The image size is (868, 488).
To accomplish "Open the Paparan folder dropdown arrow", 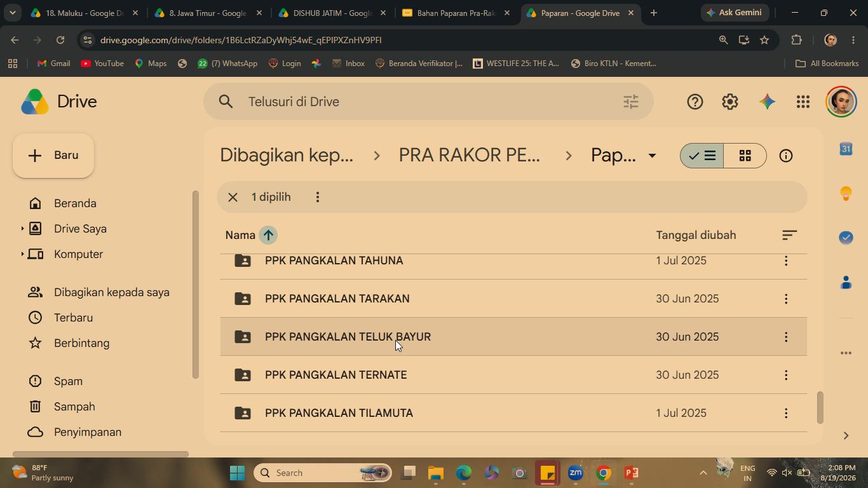I will click(x=651, y=156).
